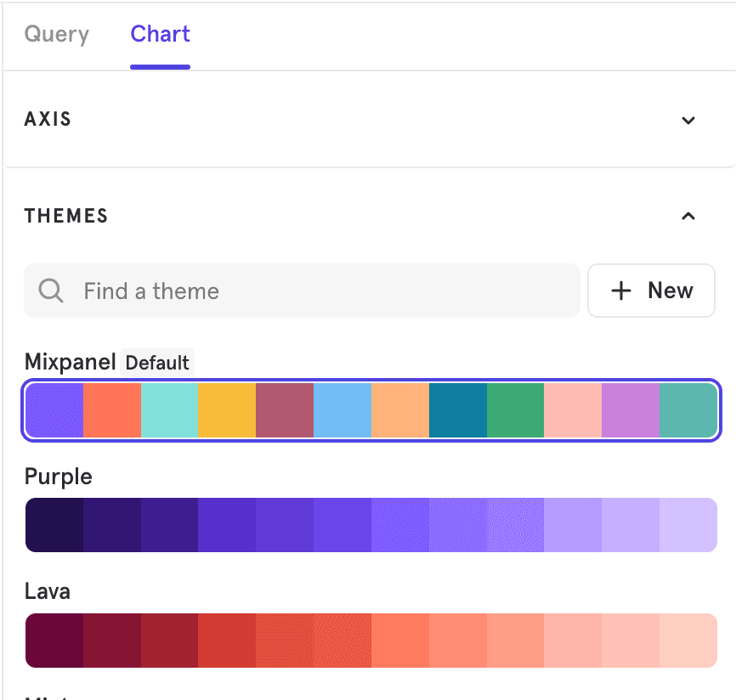Select the Purple color theme palette

coord(370,525)
